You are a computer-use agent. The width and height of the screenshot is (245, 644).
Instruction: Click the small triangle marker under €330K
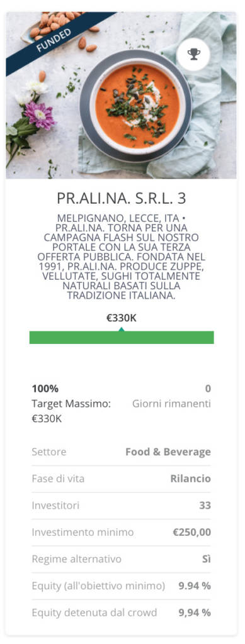tap(122, 329)
